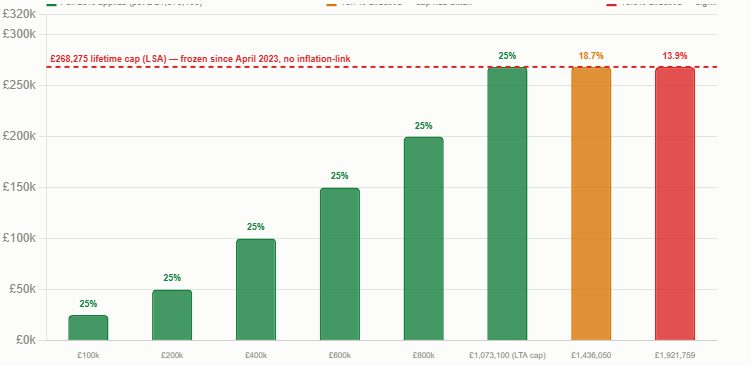Click the 18.7% label above the orange bar

click(x=591, y=56)
